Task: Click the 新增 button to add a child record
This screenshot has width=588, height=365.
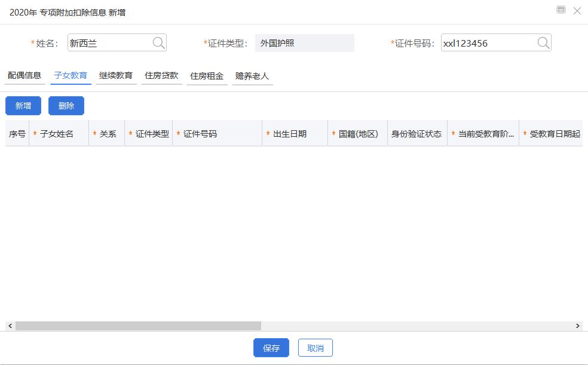Action: (23, 106)
